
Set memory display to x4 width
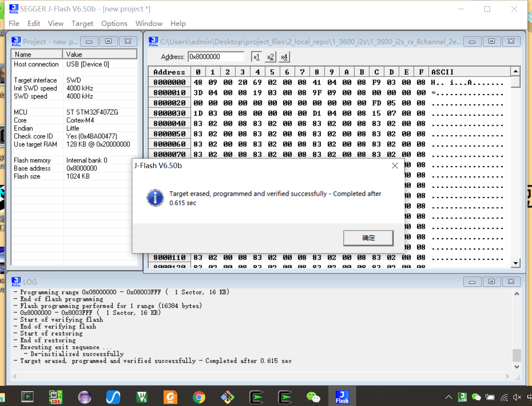pos(284,56)
